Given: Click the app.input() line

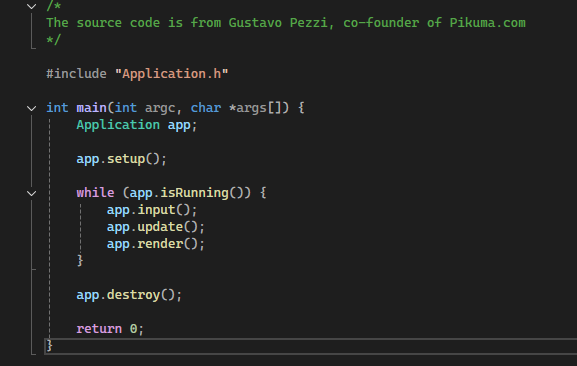Looking at the screenshot, I should click(x=152, y=210).
